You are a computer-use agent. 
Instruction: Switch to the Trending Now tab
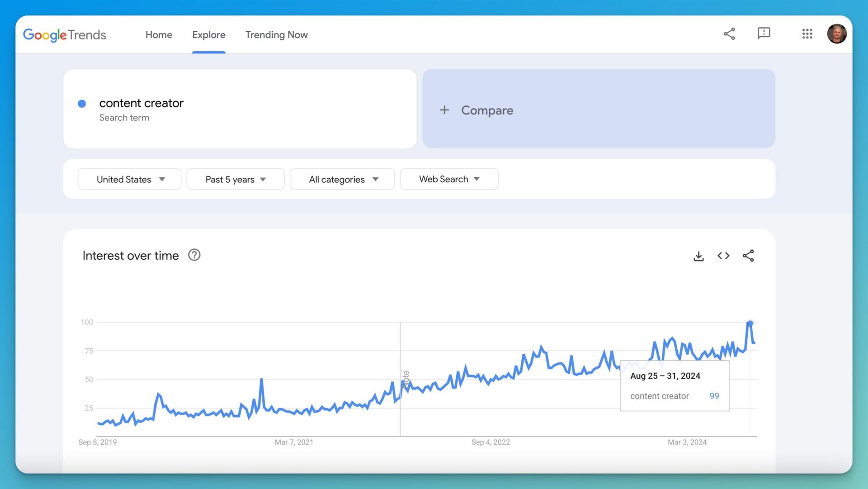(x=276, y=35)
